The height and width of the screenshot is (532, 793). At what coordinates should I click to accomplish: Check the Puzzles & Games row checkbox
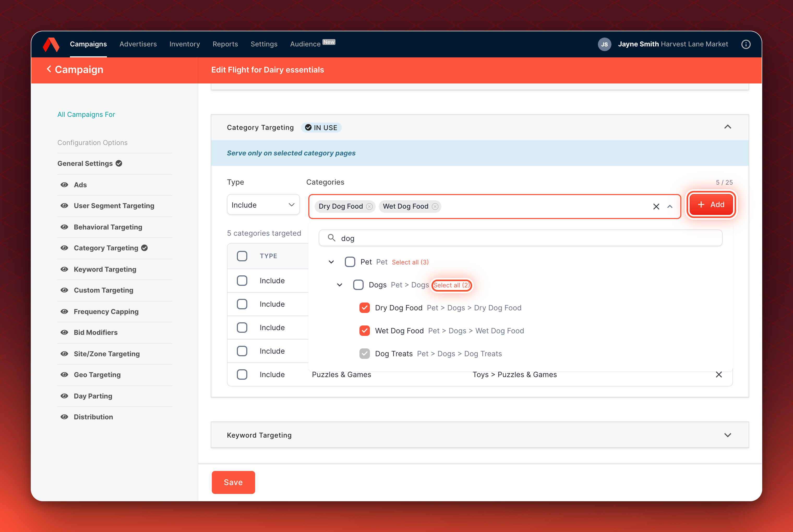point(242,374)
